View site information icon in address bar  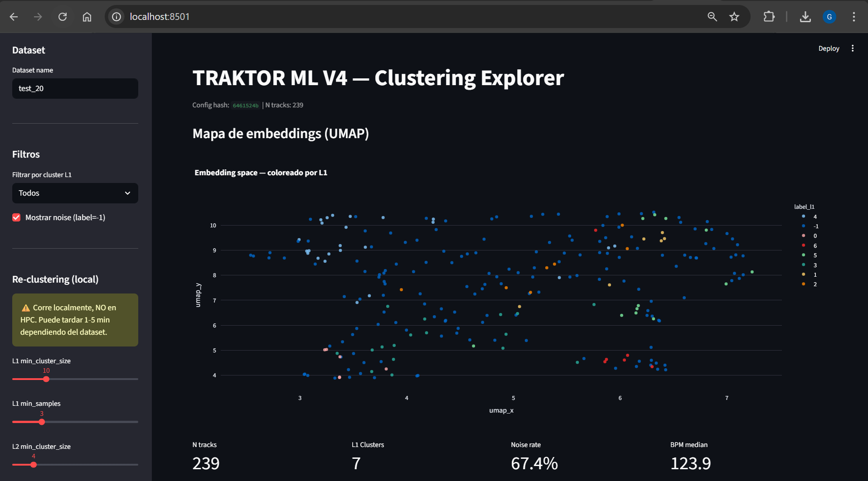(x=116, y=17)
